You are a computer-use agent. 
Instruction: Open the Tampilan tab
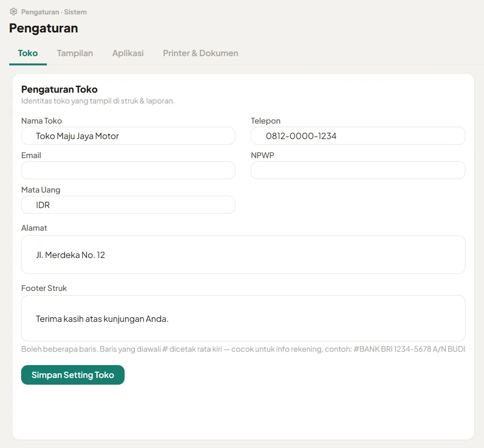[75, 53]
